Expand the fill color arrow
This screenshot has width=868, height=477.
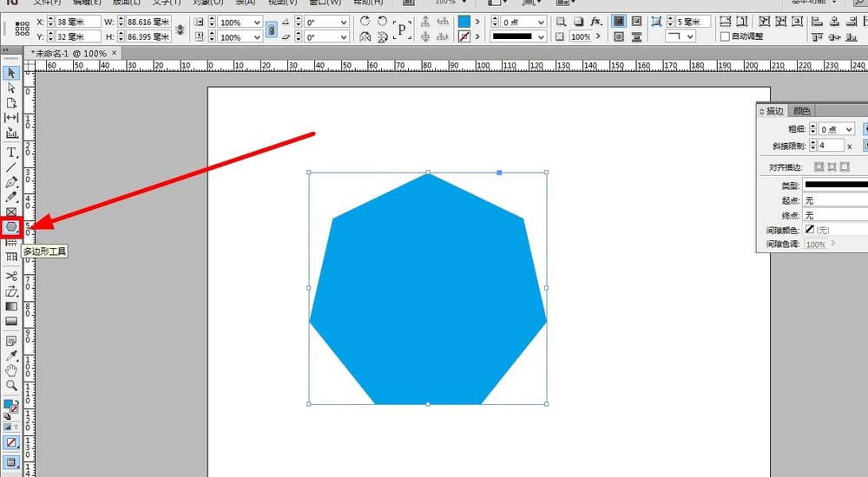(477, 22)
